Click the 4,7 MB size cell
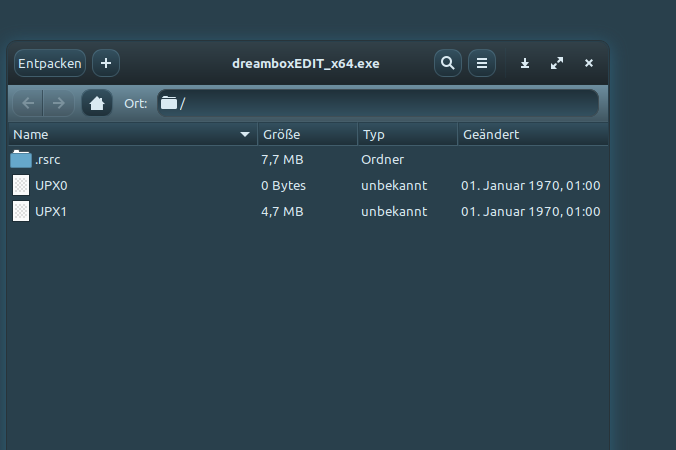Screen dimensions: 676x450 tap(282, 212)
